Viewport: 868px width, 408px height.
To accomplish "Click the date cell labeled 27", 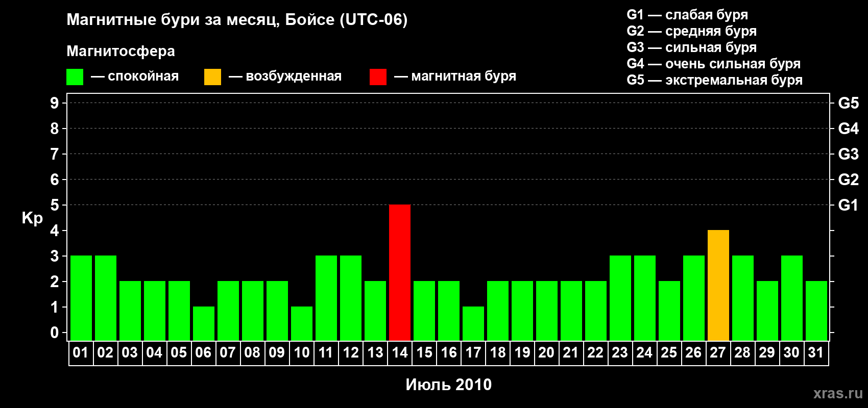I will [x=718, y=353].
